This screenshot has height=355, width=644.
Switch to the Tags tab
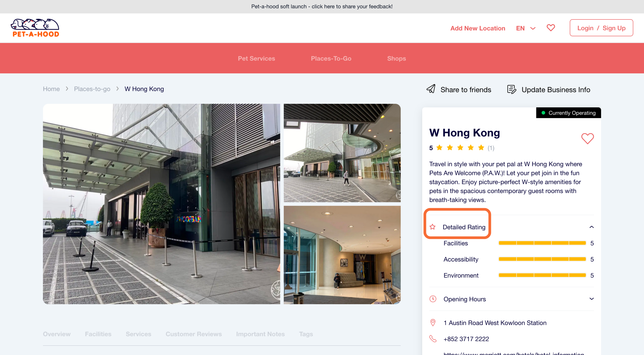point(306,334)
